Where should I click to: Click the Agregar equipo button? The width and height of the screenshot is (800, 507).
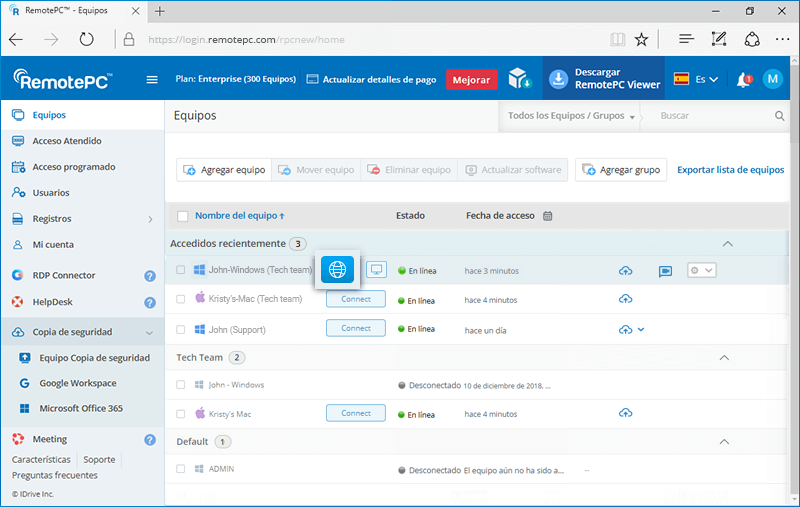tap(224, 170)
